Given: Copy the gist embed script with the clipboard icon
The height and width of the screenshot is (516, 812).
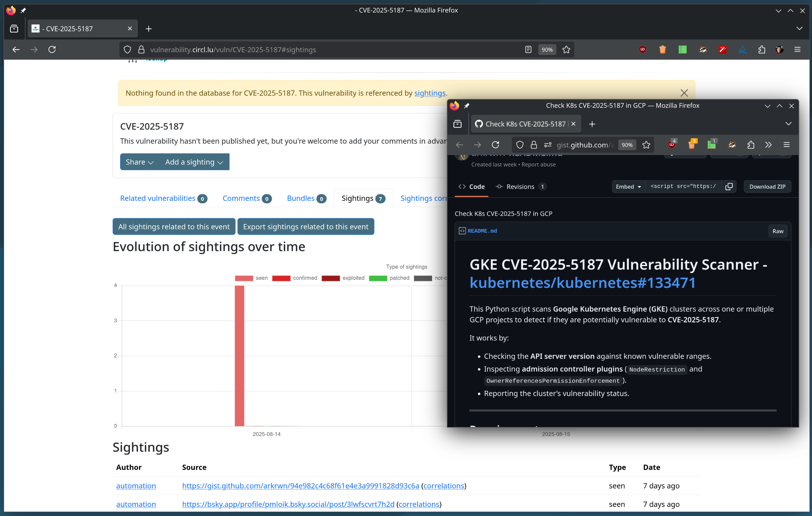Looking at the screenshot, I should point(729,186).
